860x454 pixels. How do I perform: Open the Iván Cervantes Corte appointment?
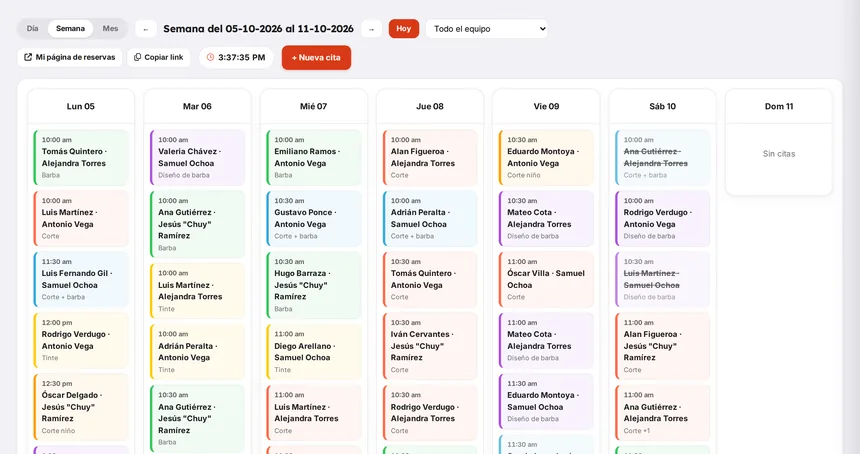pyautogui.click(x=429, y=346)
